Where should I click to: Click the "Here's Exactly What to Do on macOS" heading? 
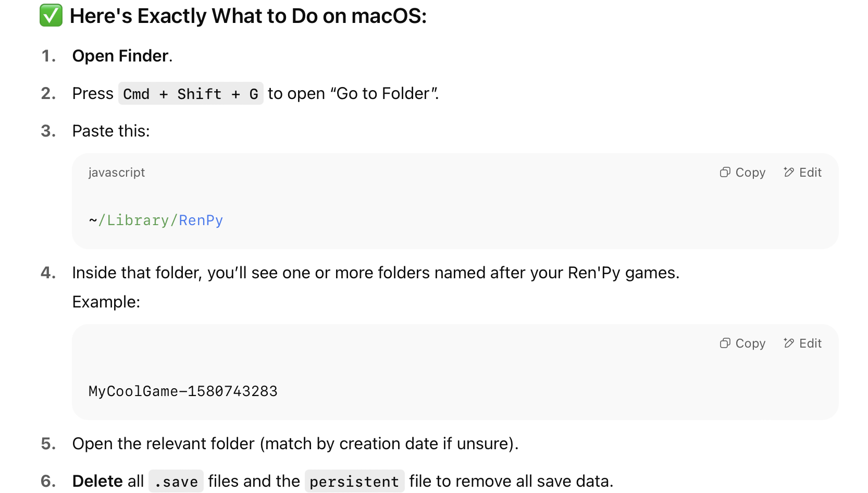248,16
